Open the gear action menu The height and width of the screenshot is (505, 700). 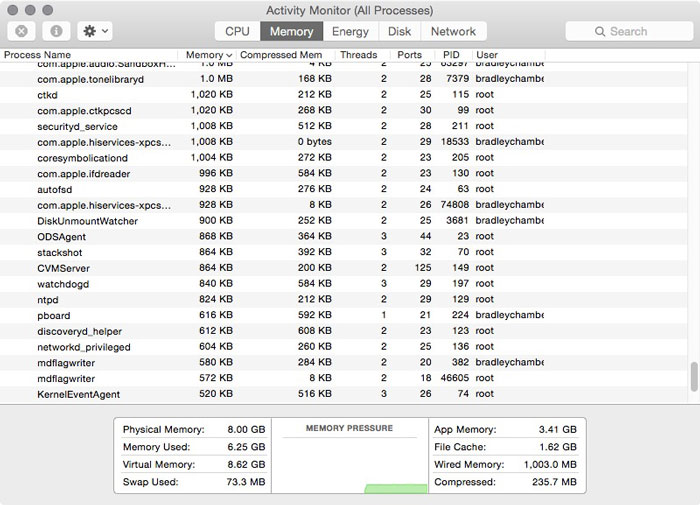(x=95, y=31)
